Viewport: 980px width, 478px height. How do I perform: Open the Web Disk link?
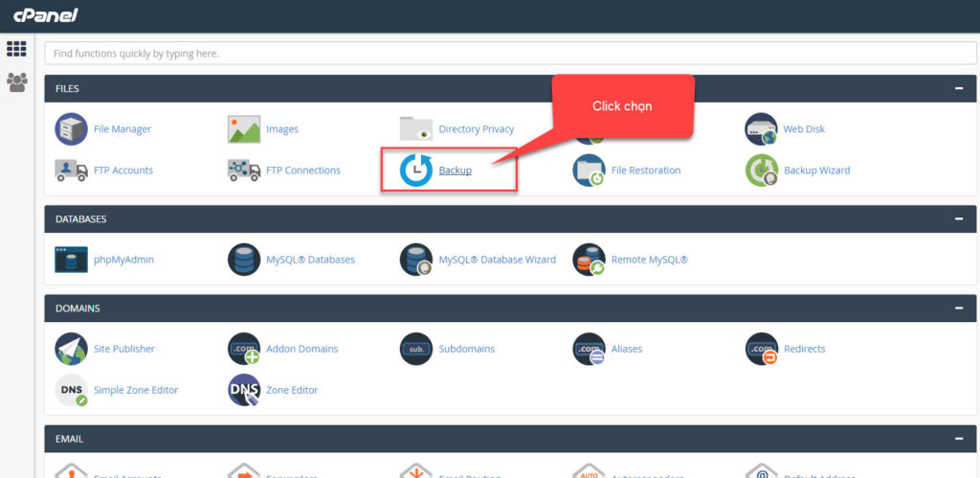804,129
